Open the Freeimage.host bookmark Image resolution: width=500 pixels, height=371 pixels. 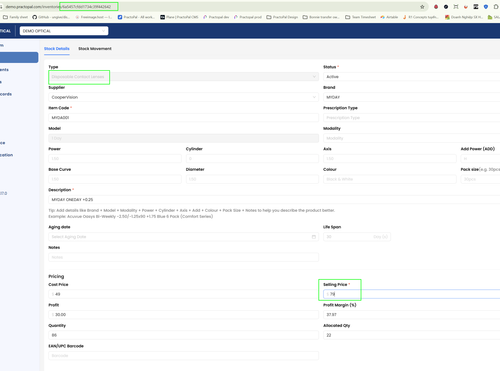94,17
